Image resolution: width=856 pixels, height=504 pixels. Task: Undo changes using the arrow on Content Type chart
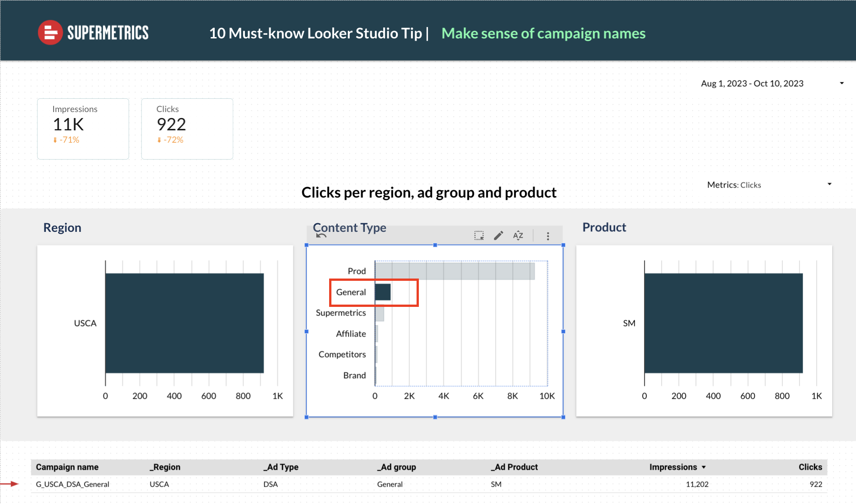(321, 235)
